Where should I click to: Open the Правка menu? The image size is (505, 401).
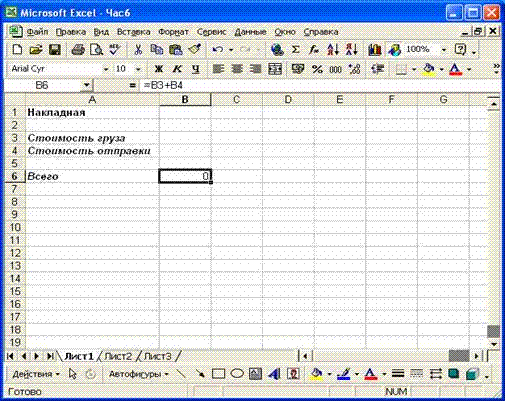pyautogui.click(x=71, y=32)
